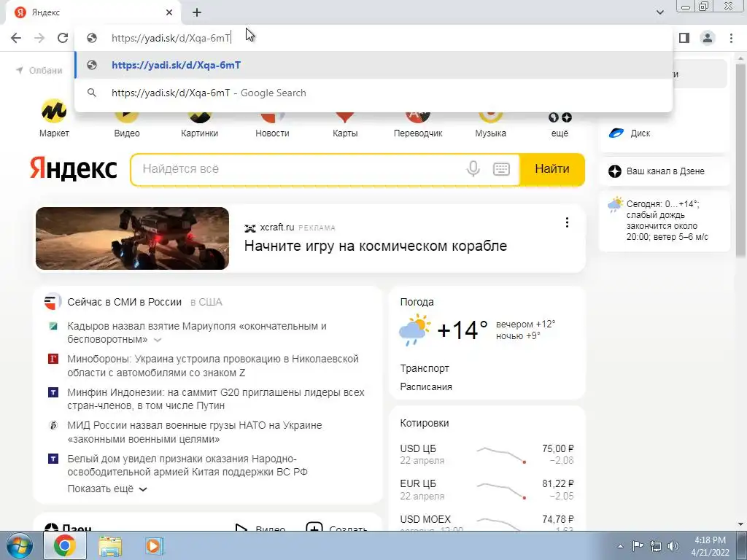Open the Минфин Индонезии G20 headline

[x=215, y=399]
